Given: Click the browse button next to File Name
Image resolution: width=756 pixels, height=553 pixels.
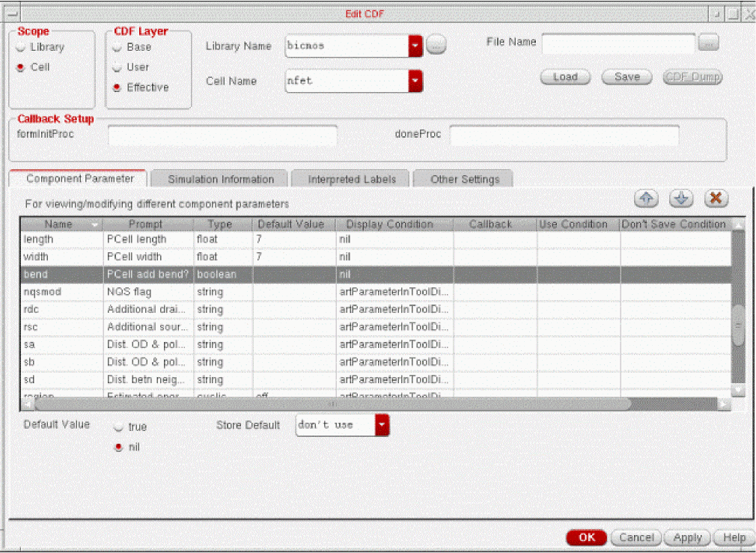Looking at the screenshot, I should (x=708, y=43).
